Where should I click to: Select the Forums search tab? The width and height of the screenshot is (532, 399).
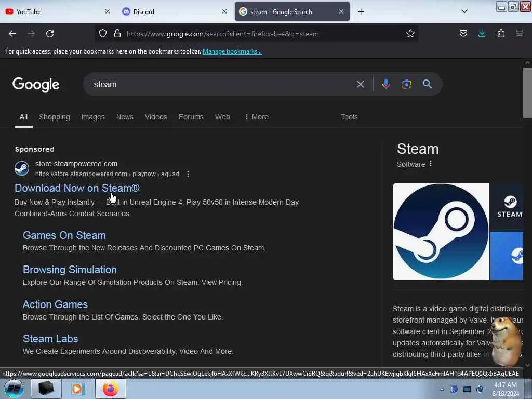click(x=191, y=117)
